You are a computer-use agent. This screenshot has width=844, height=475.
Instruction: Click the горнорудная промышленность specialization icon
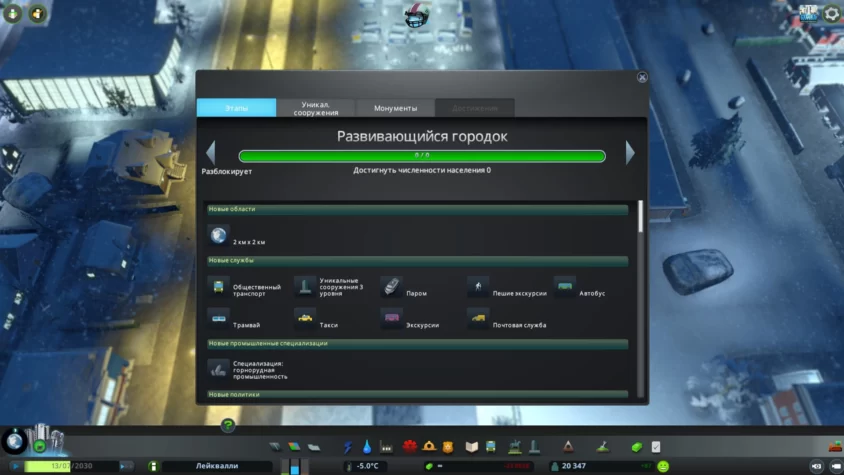coord(219,369)
